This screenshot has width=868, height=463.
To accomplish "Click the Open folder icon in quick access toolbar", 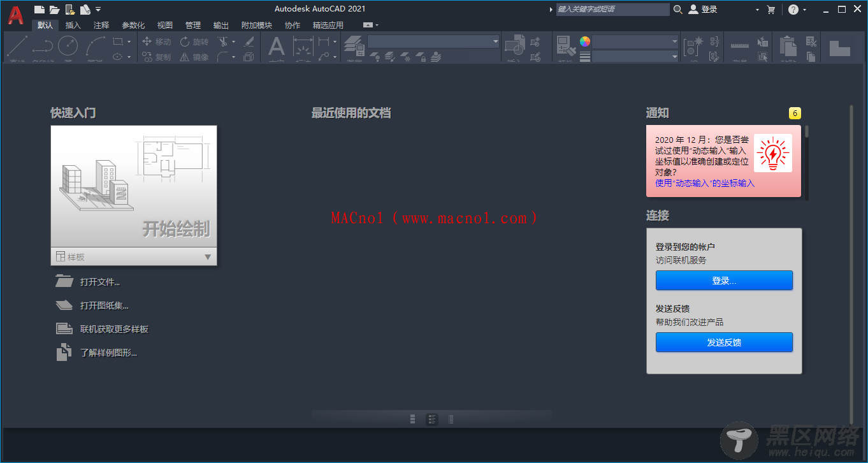I will click(x=55, y=10).
